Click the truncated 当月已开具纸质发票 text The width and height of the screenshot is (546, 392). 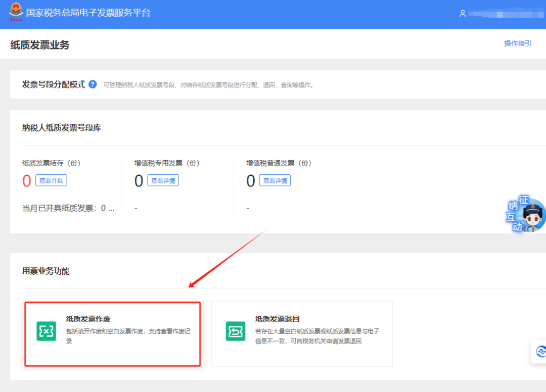68,208
